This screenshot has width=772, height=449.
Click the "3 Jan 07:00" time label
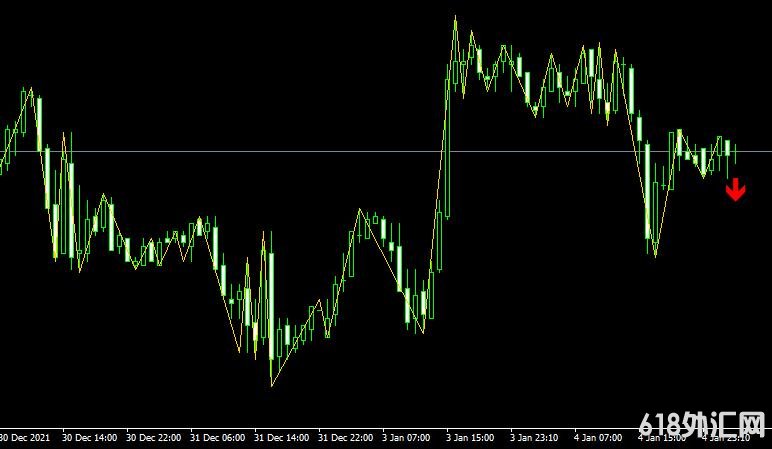coord(407,437)
